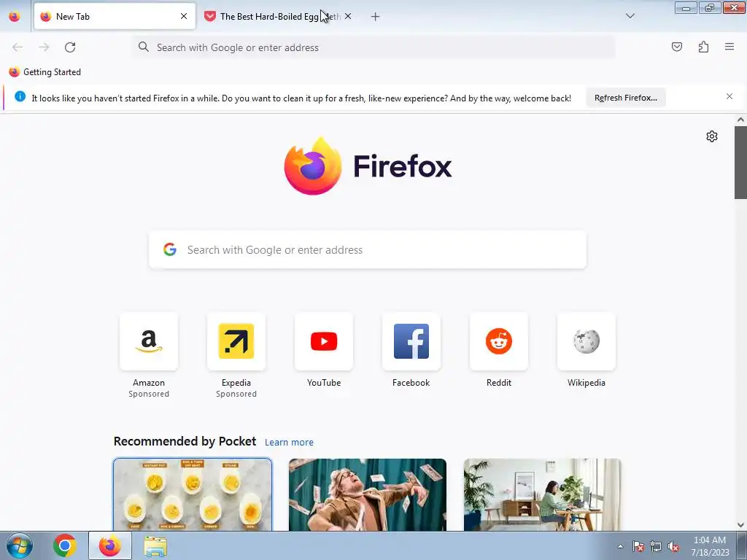Open the hard-boiled eggs Pocket story
The width and height of the screenshot is (747, 560).
193,495
